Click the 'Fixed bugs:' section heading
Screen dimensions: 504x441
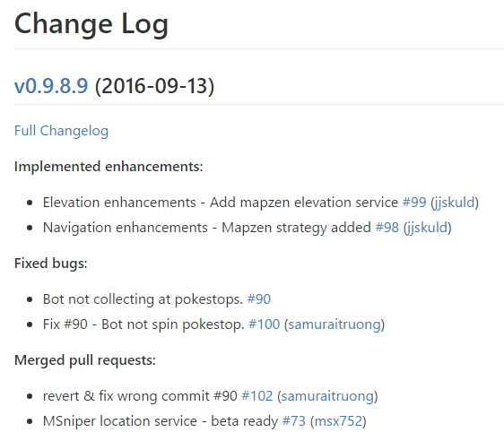coord(51,264)
